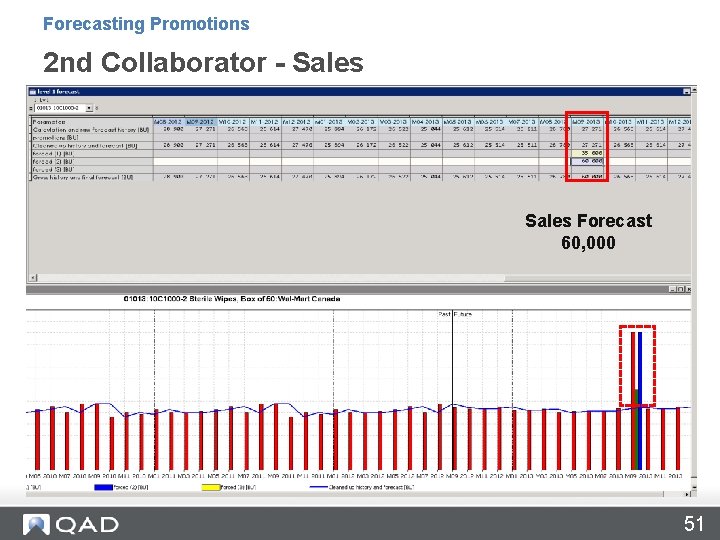Select the Cleaned-up history and forecast row label
The image size is (720, 540).
click(92, 146)
